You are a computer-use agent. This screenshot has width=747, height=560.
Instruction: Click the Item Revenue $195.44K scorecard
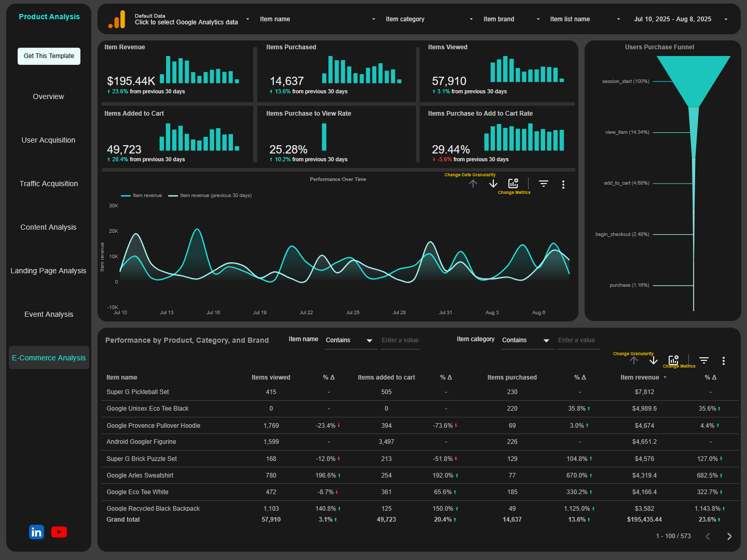(x=175, y=72)
